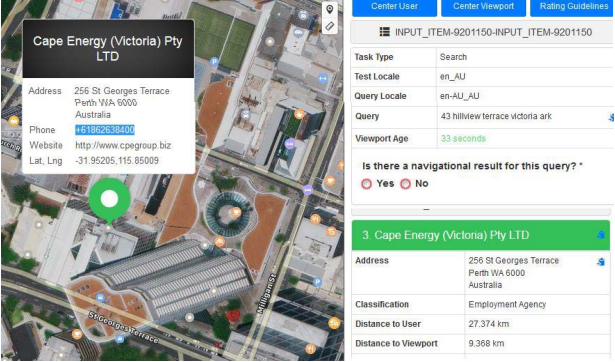Image resolution: width=615 pixels, height=362 pixels.
Task: Click the red marker near St Georges Terrace
Action: [233, 315]
